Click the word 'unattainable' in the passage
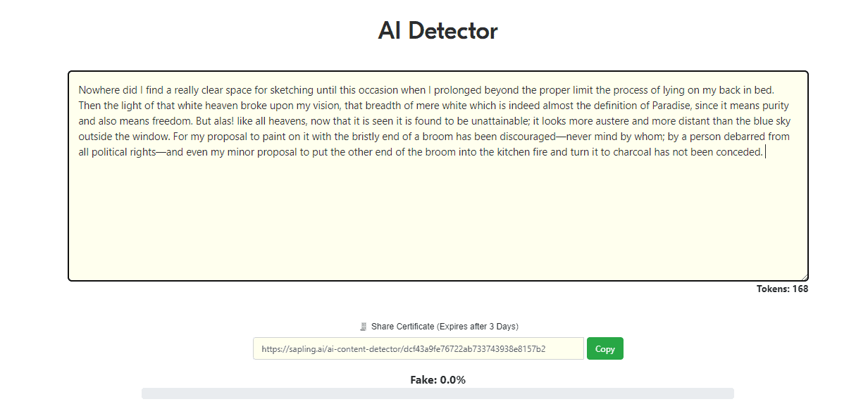Image resolution: width=868 pixels, height=416 pixels. 498,121
